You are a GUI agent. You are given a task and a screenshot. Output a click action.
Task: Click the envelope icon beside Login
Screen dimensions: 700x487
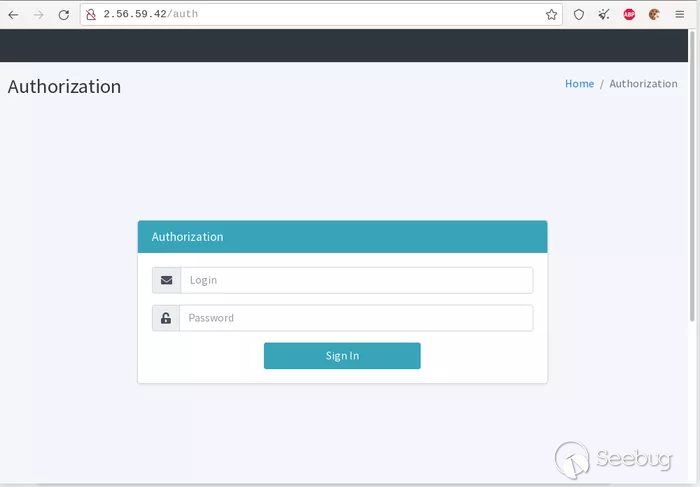[167, 280]
